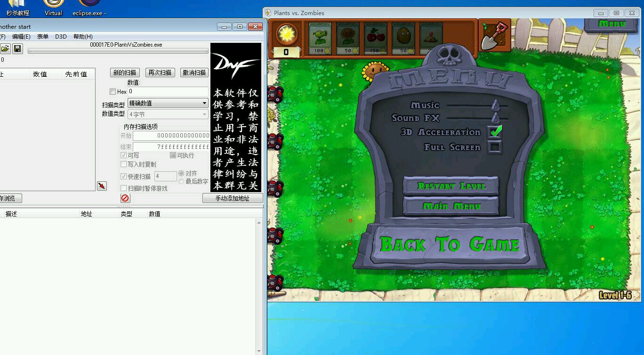
Task: Click the Back To Game button
Action: point(449,244)
